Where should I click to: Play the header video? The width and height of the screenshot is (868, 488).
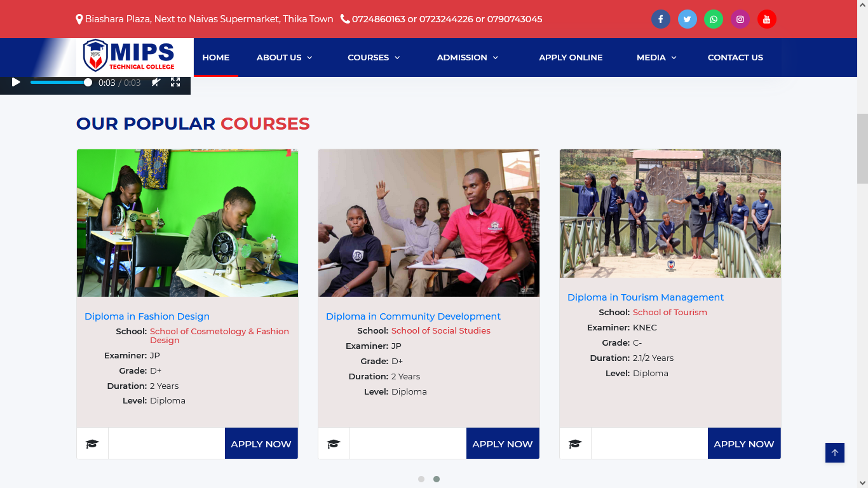point(16,83)
